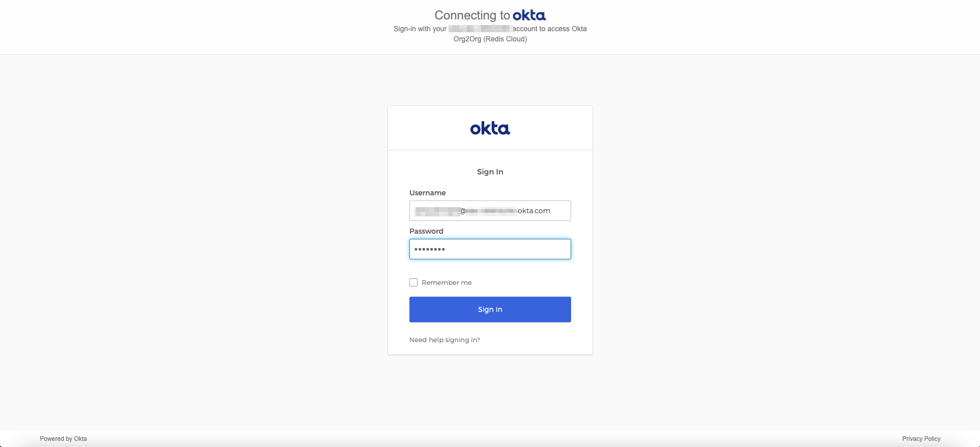Click the "account to access Okta" text

550,29
